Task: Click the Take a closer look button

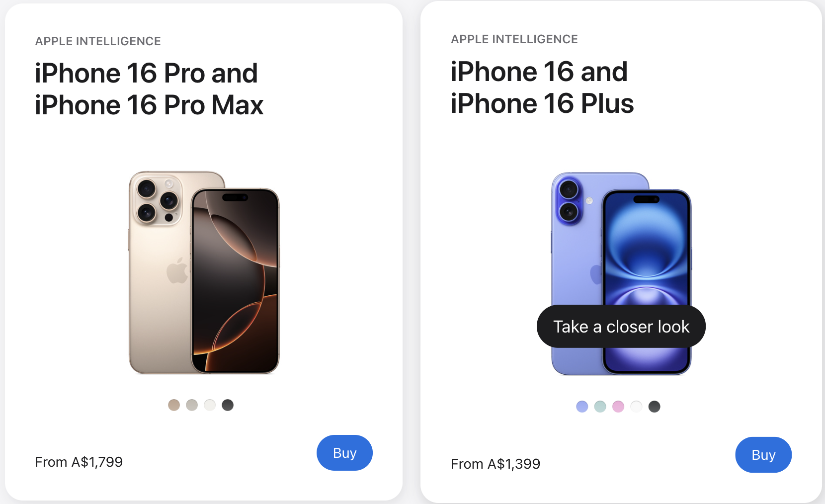Action: (621, 327)
